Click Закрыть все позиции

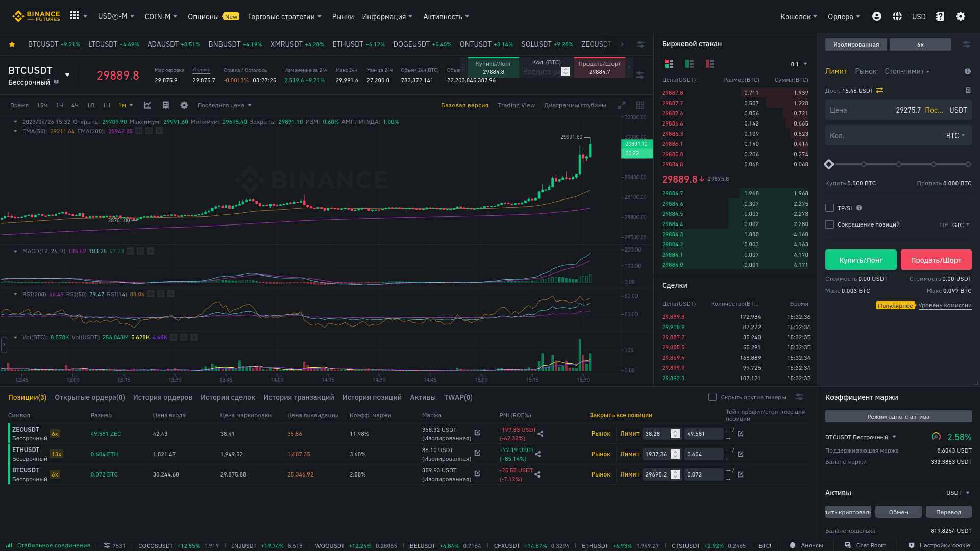(621, 415)
